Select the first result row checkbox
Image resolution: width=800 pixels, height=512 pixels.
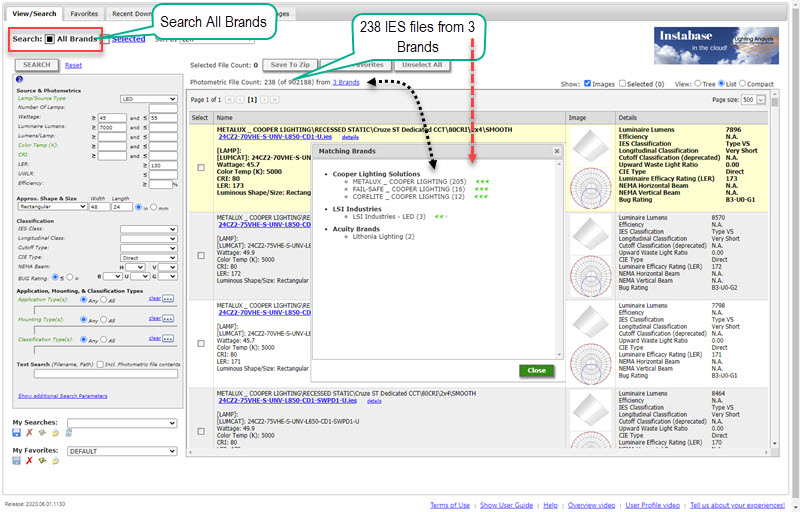[201, 167]
